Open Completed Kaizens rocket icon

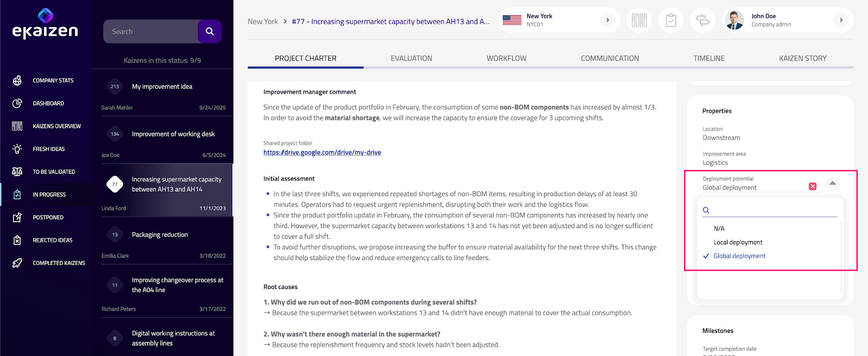coord(17,263)
